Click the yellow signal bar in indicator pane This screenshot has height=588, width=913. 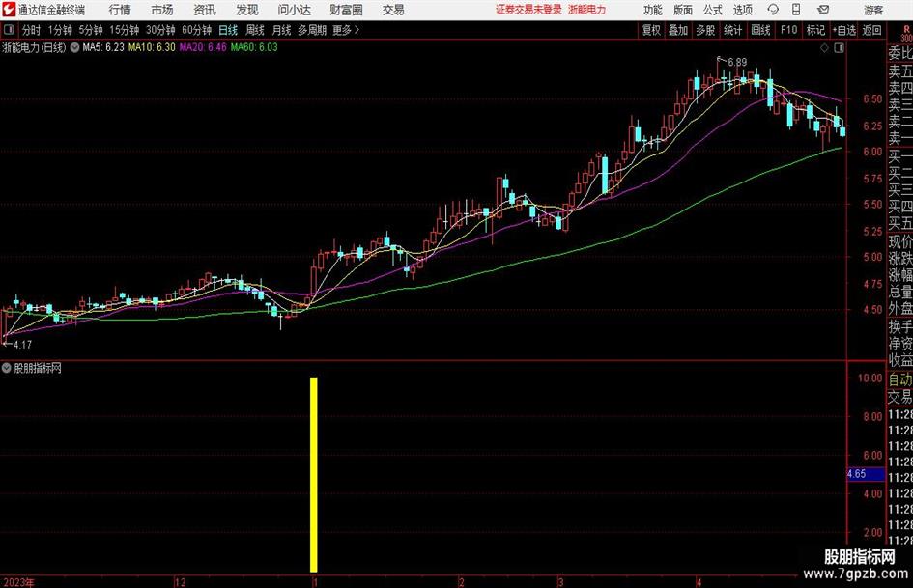pyautogui.click(x=314, y=474)
